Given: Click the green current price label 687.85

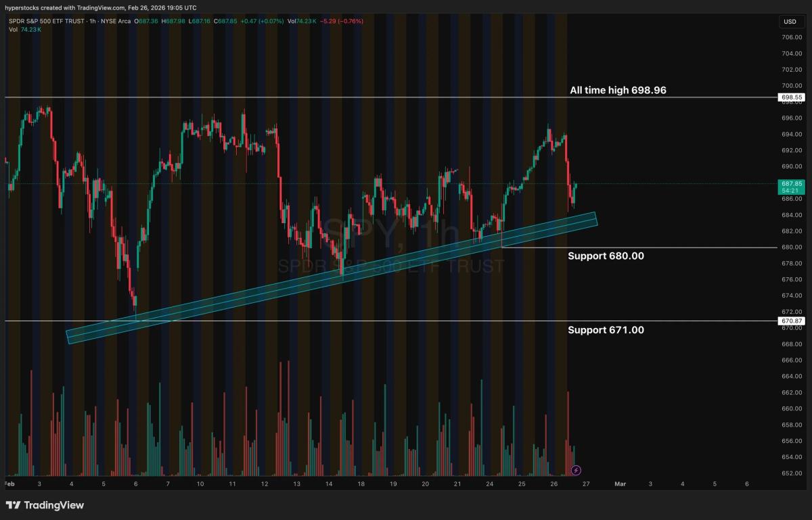Looking at the screenshot, I should 790,183.
